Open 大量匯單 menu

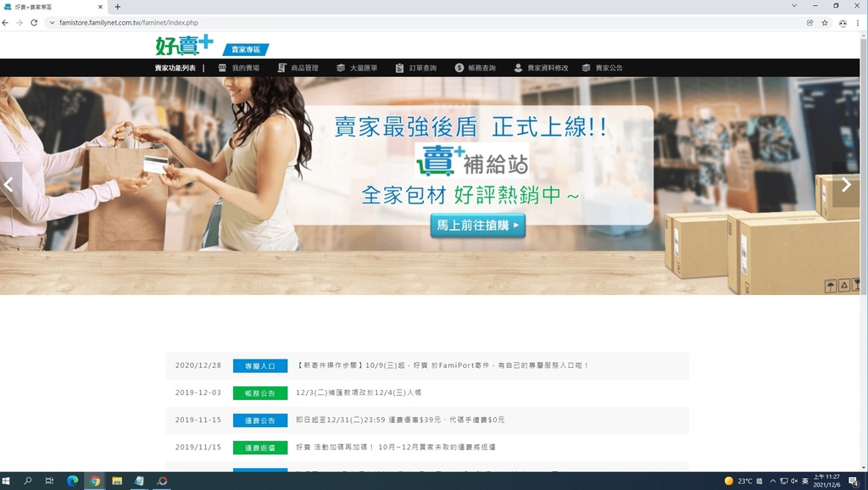coord(357,68)
